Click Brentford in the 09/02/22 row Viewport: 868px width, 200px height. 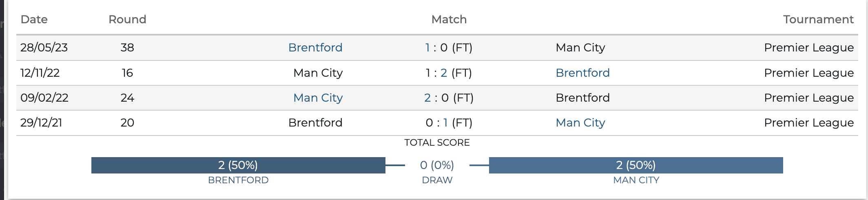pos(582,98)
